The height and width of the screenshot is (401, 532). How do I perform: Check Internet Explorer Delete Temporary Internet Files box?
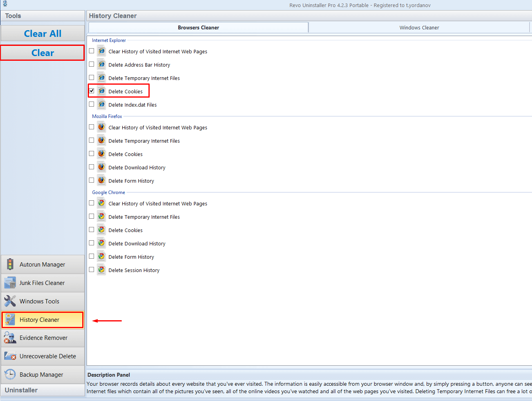[92, 78]
